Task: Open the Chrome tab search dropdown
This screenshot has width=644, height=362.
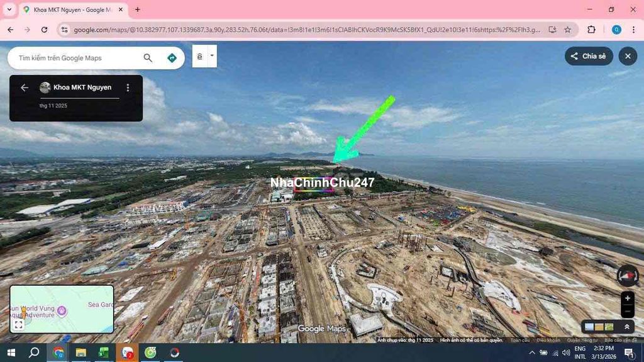Action: 9,9
